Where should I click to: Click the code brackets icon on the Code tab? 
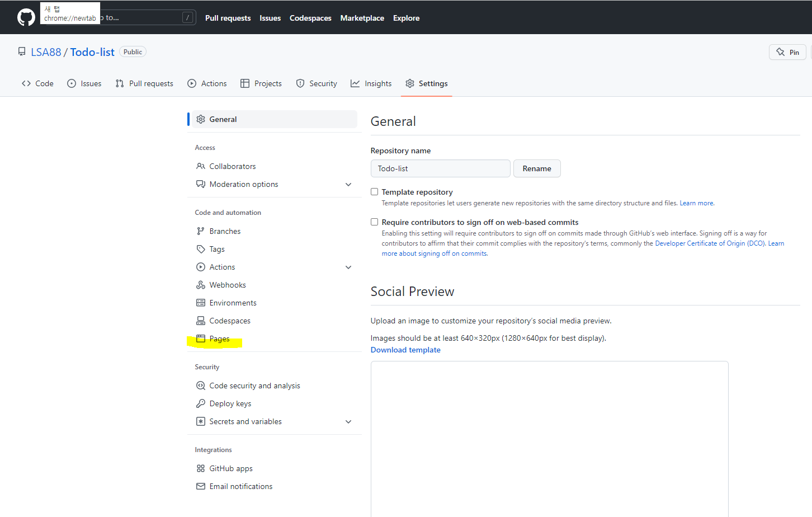[26, 83]
